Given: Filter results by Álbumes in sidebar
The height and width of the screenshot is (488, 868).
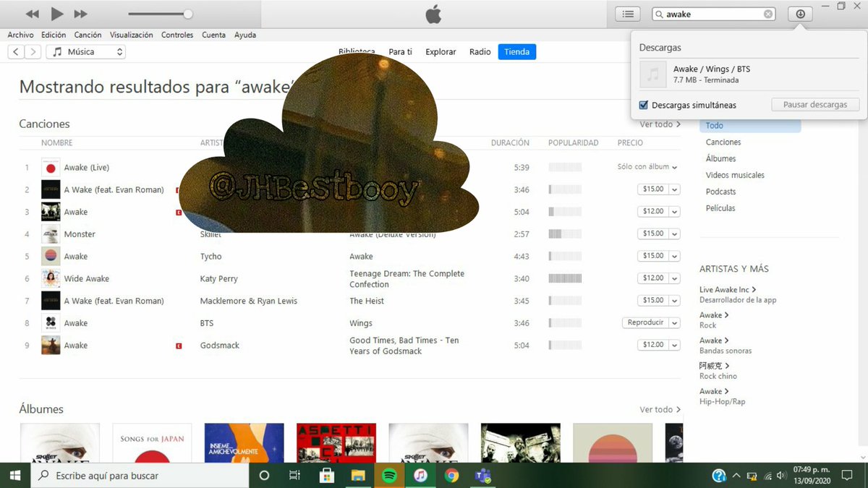Looking at the screenshot, I should 720,159.
